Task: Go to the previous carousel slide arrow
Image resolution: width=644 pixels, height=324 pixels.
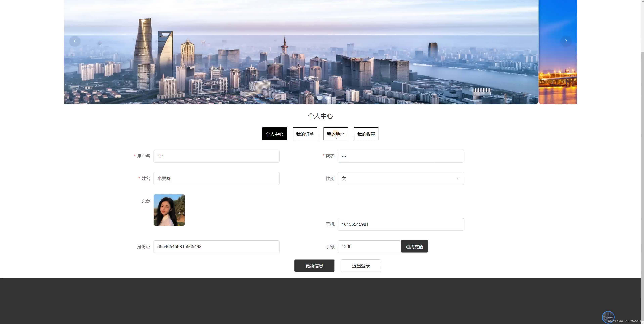Action: pyautogui.click(x=75, y=41)
